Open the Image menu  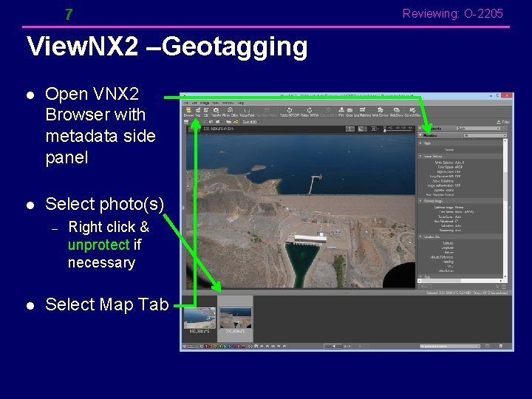[x=205, y=103]
